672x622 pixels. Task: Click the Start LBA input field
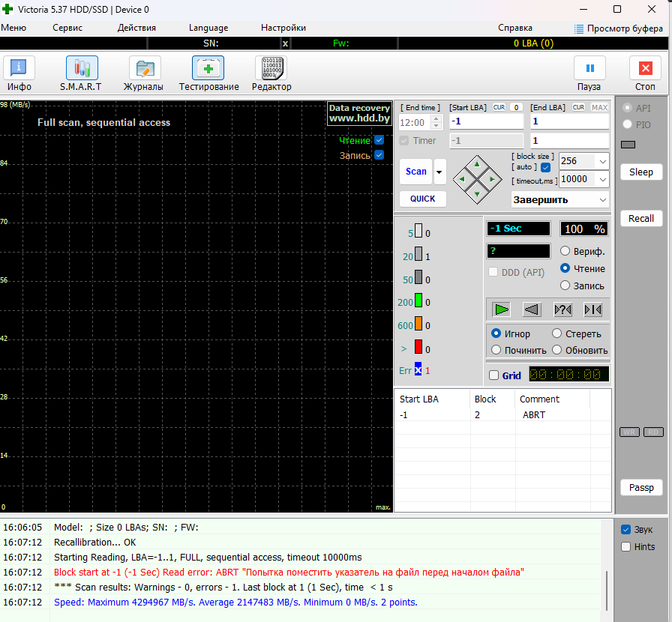[x=485, y=121]
